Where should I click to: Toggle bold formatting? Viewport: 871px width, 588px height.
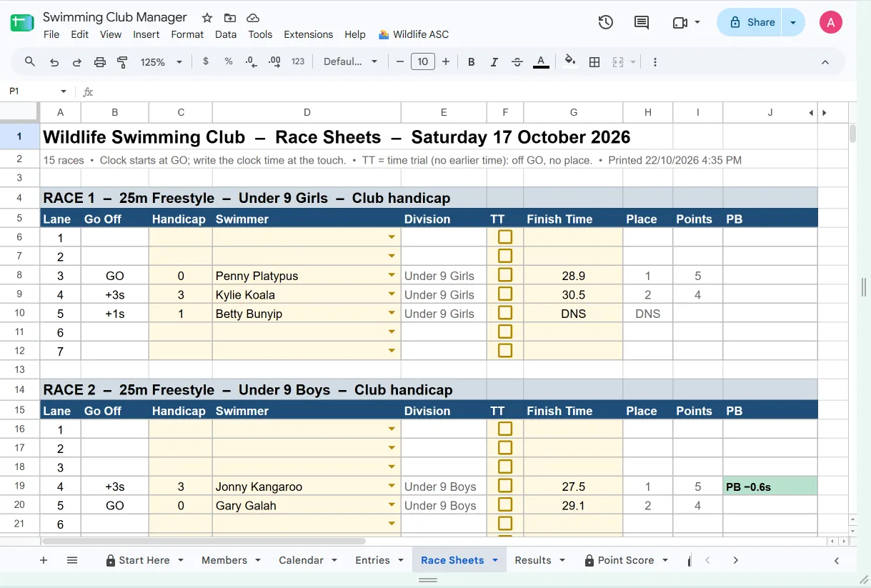click(472, 62)
